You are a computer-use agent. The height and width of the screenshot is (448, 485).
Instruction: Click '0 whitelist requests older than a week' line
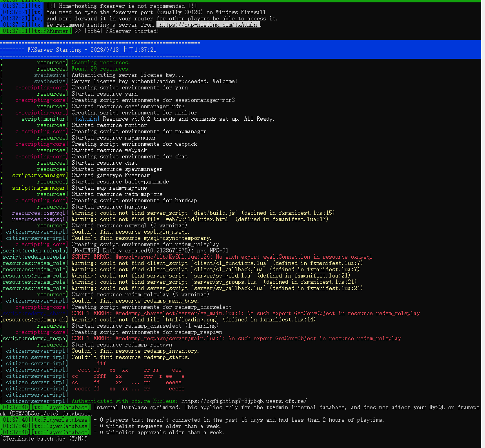(157, 426)
